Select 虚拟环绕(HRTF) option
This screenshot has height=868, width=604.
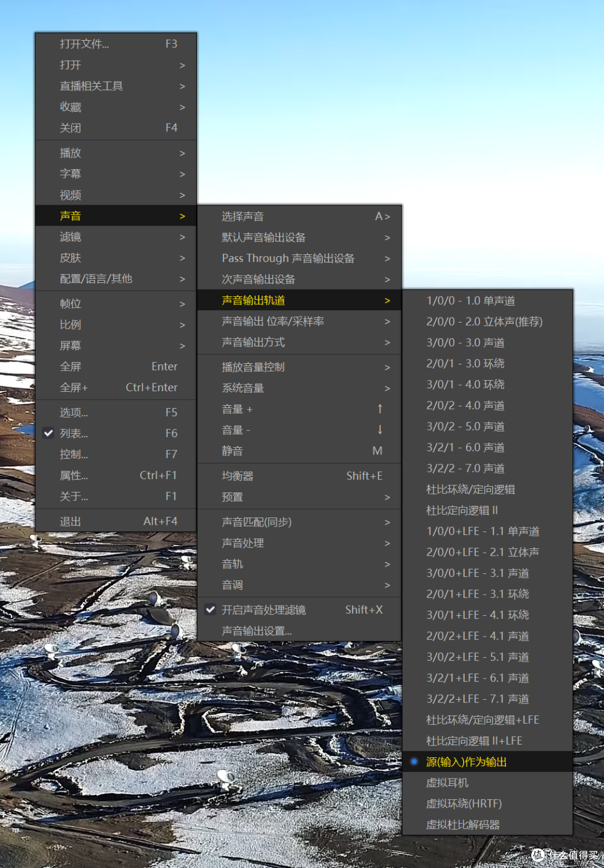pyautogui.click(x=488, y=804)
